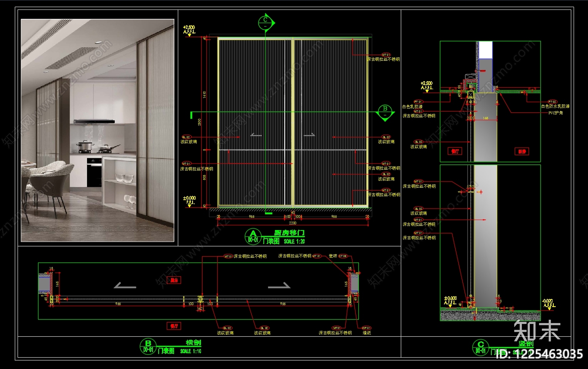The image size is (588, 369).
Task: Click the B DO-01 drawing title bubble
Action: pos(148,346)
